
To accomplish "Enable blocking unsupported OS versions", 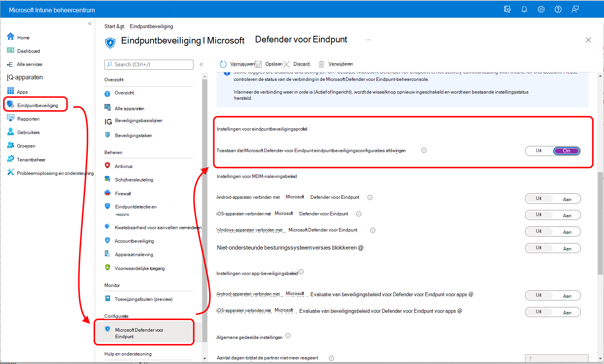I will pos(567,248).
